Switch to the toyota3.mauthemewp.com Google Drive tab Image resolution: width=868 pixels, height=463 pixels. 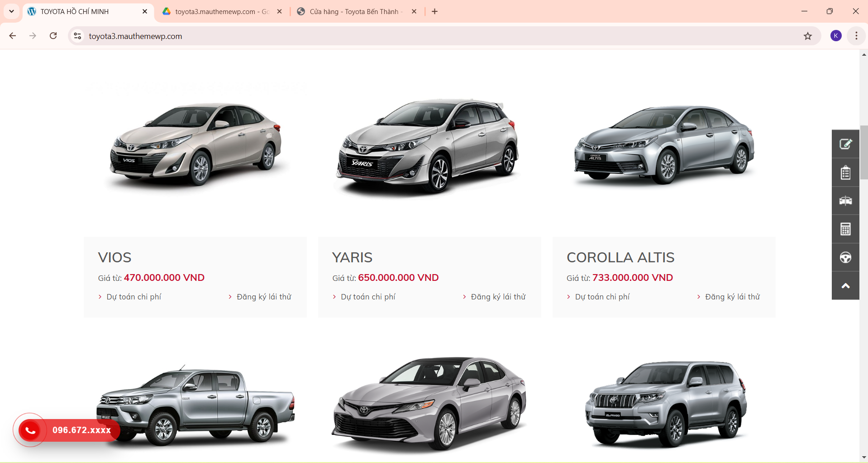tap(222, 11)
